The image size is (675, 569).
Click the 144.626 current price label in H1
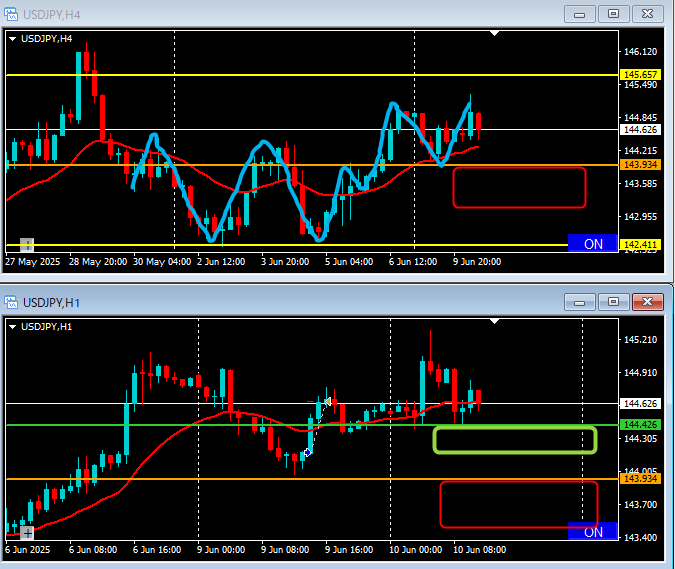640,403
